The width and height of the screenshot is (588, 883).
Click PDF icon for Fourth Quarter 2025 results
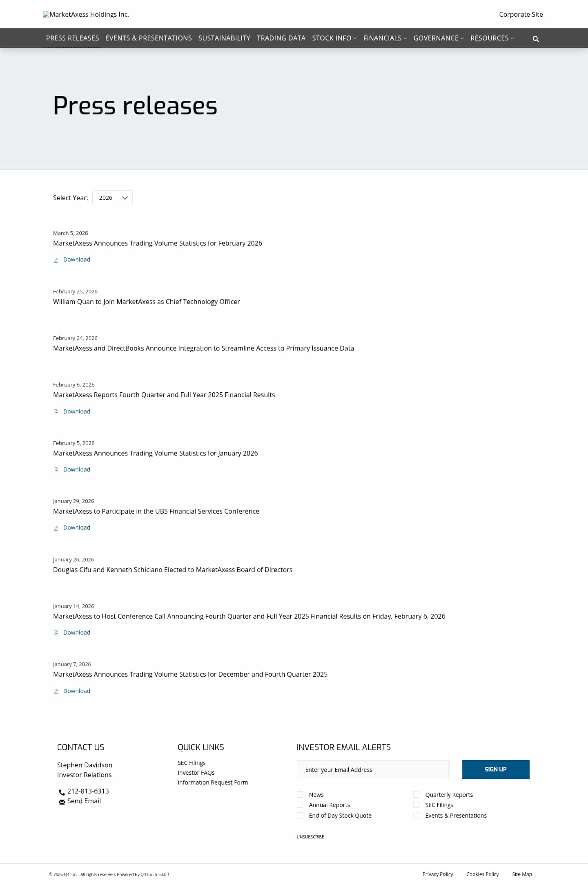coord(56,412)
